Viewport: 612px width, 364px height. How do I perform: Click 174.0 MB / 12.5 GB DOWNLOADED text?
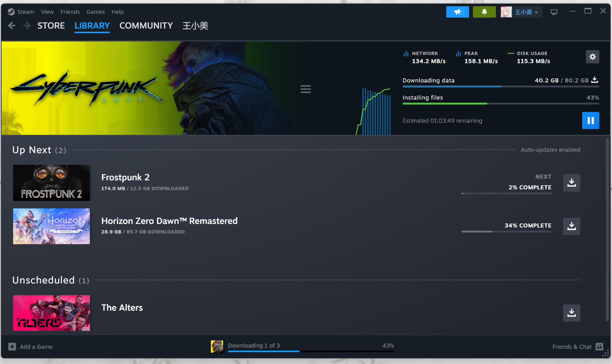[145, 188]
